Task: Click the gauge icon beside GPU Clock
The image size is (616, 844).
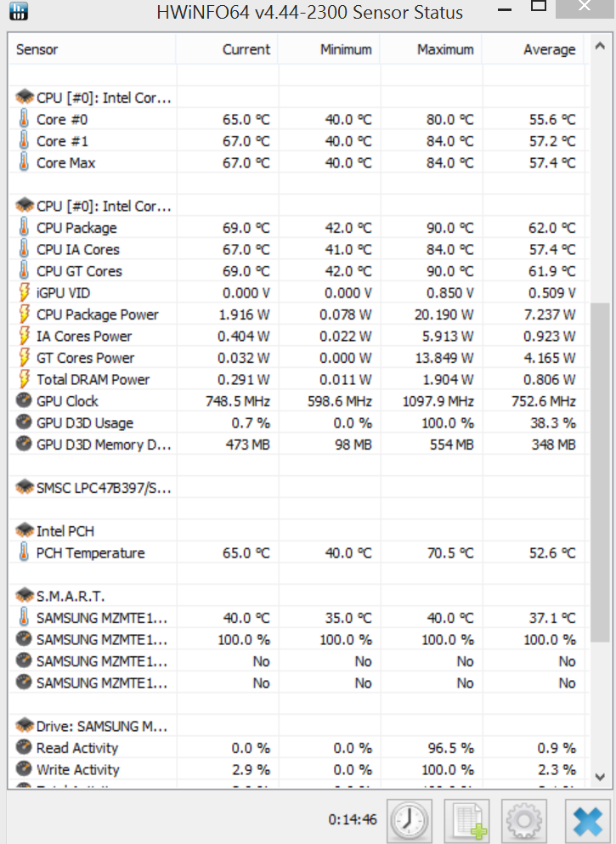Action: pos(24,401)
